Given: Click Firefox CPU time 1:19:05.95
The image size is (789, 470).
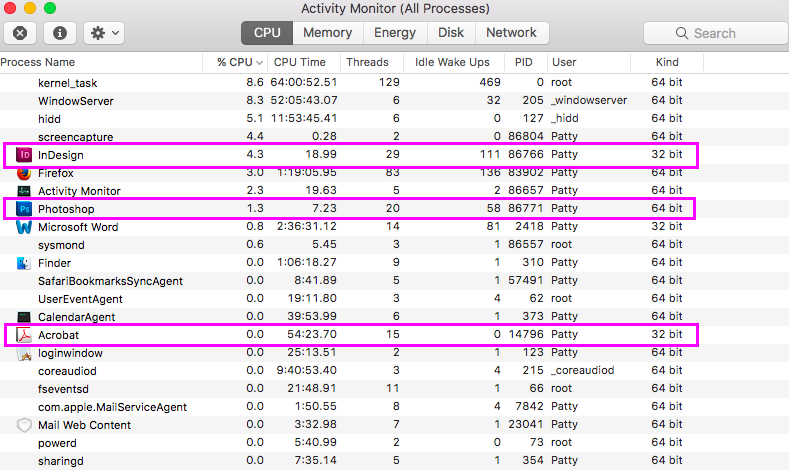Looking at the screenshot, I should pos(307,173).
